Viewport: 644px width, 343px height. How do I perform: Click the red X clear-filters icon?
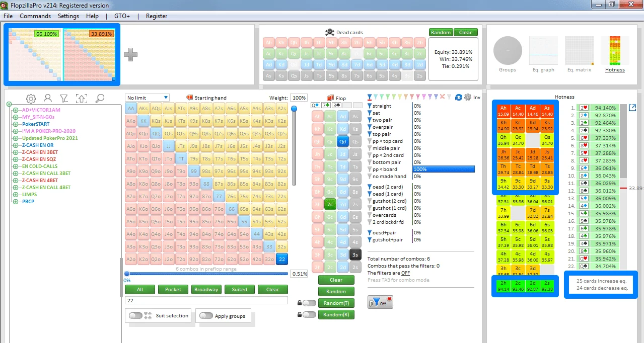(x=443, y=97)
